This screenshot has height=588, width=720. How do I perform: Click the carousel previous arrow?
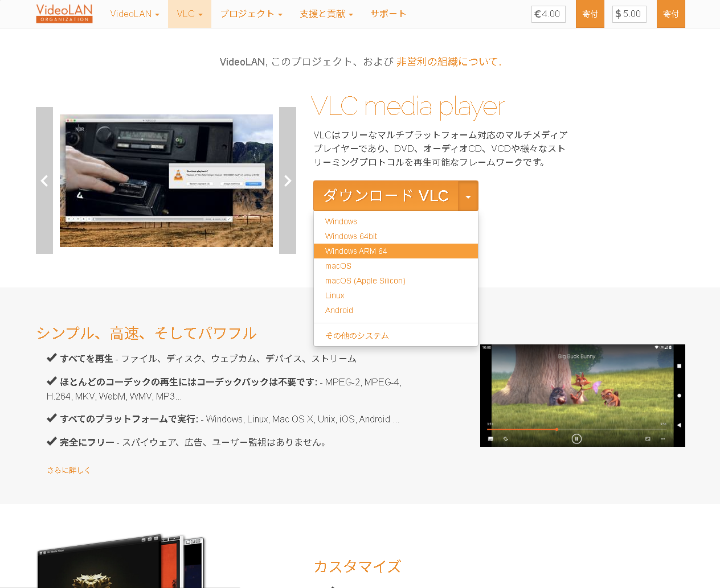coord(44,180)
